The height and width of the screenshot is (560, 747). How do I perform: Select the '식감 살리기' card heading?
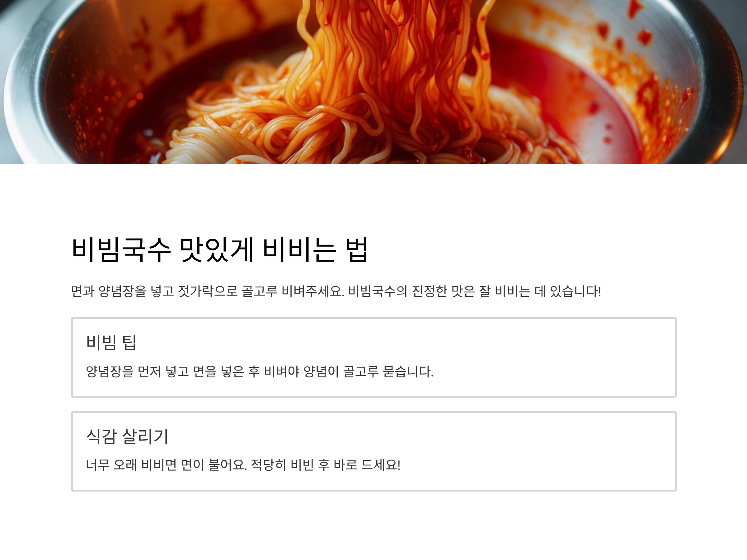127,436
